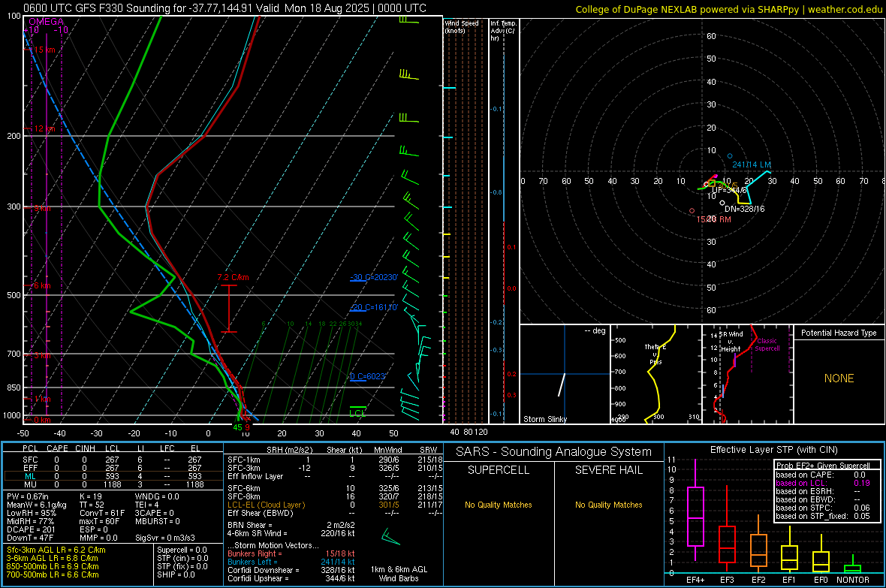Viewport: 886px width, 588px height.
Task: Click the College of DuPage NEXLAB credit text
Action: (x=729, y=9)
